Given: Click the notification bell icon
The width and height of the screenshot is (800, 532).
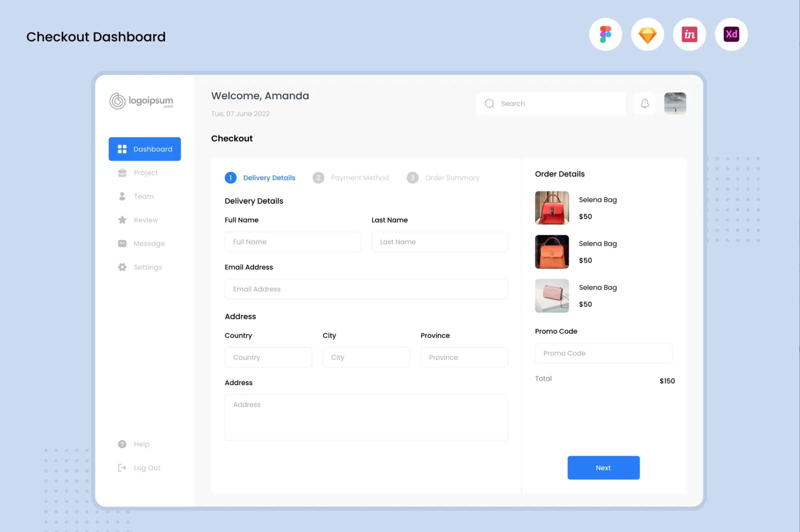Looking at the screenshot, I should coord(644,103).
